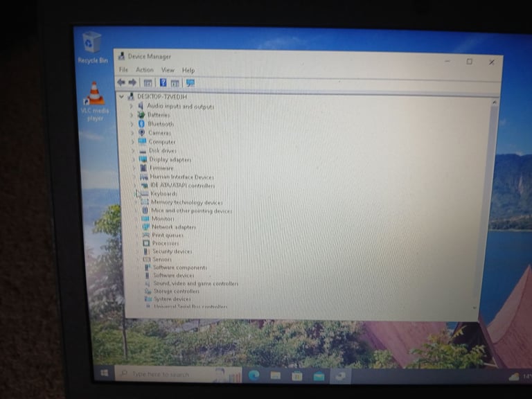Image resolution: width=532 pixels, height=399 pixels.
Task: Click the weather icon in system tray
Action: click(515, 377)
